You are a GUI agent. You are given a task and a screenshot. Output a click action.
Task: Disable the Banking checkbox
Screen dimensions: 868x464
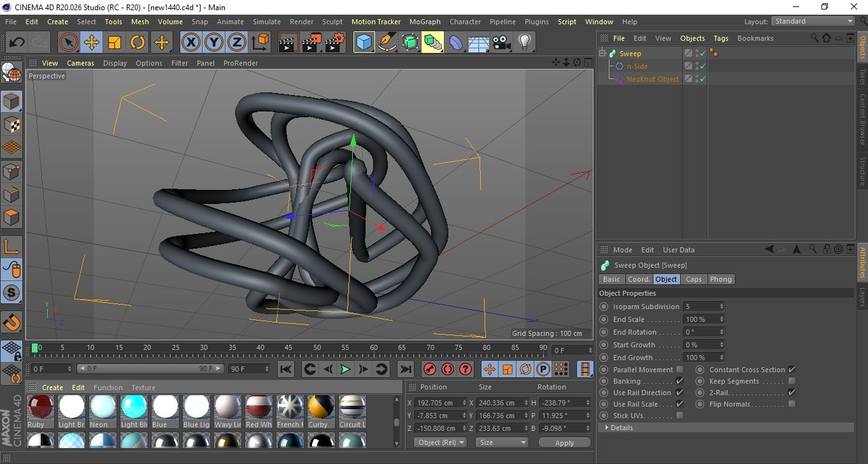coord(679,381)
